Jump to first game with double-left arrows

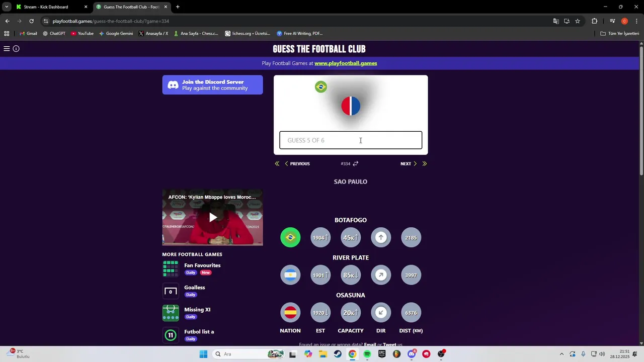(277, 164)
